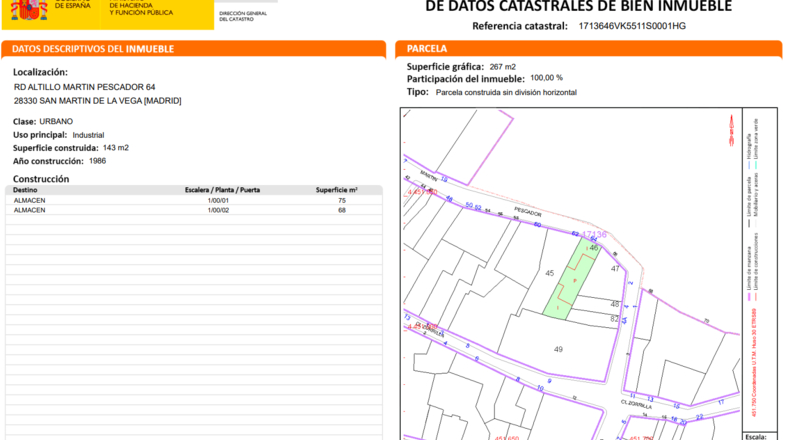Click the "Clase:" label
Image resolution: width=790 pixels, height=440 pixels.
25,121
